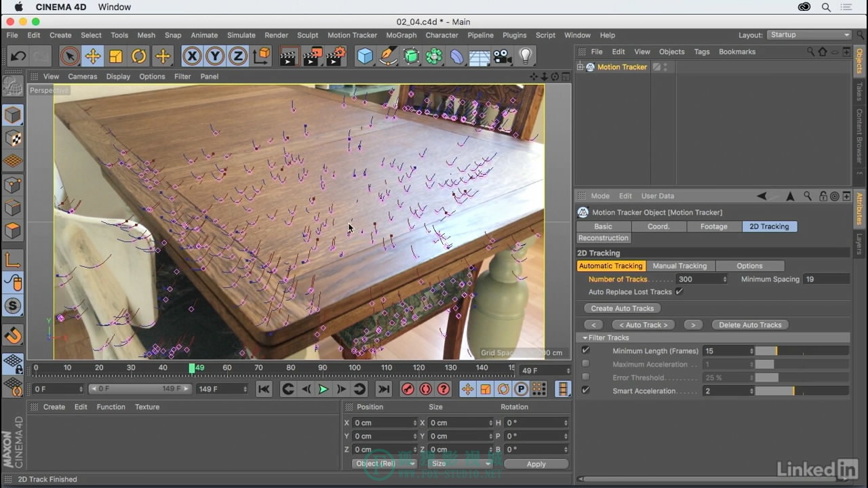Click the Minimum Spacing field
The image size is (868, 488).
[x=826, y=279]
